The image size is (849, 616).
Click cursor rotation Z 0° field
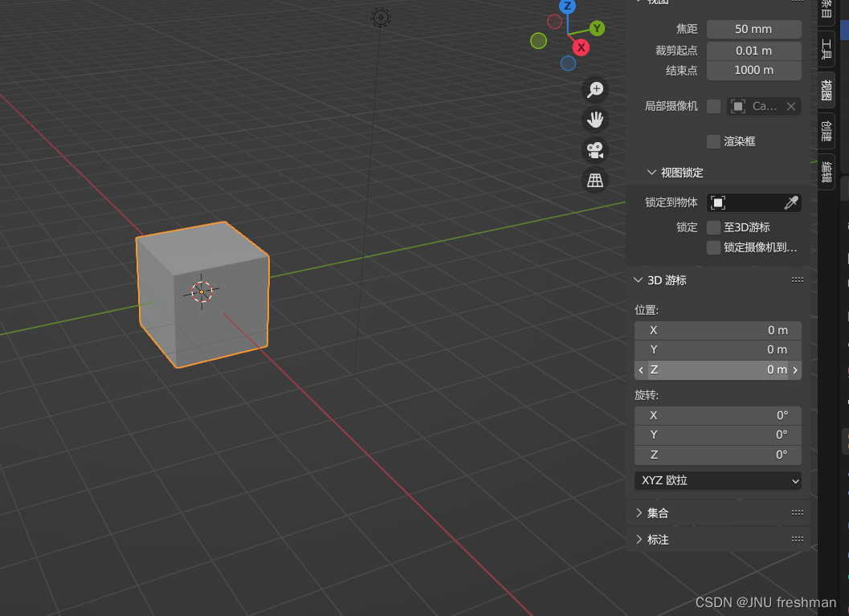click(x=717, y=455)
